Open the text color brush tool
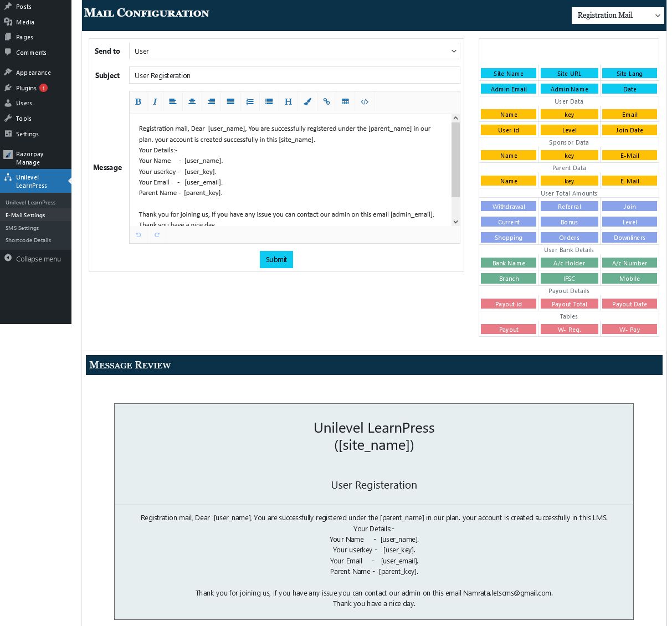The image size is (672, 626). (307, 102)
